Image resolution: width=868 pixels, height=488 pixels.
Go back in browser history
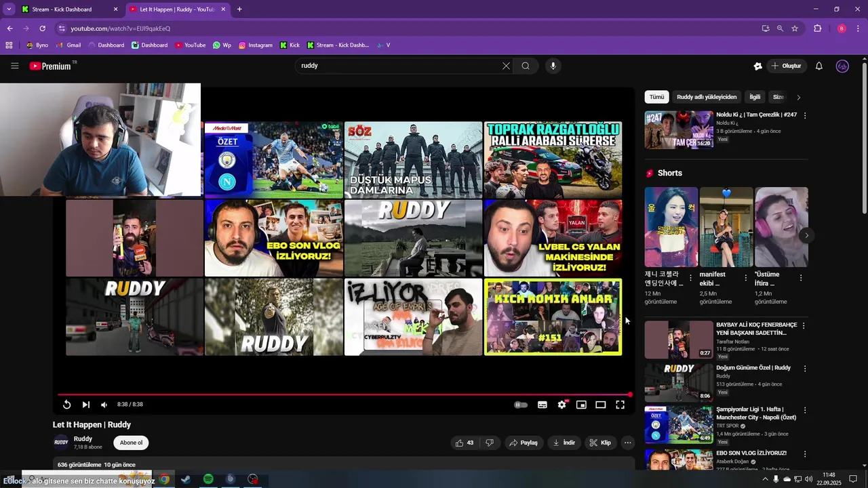9,28
